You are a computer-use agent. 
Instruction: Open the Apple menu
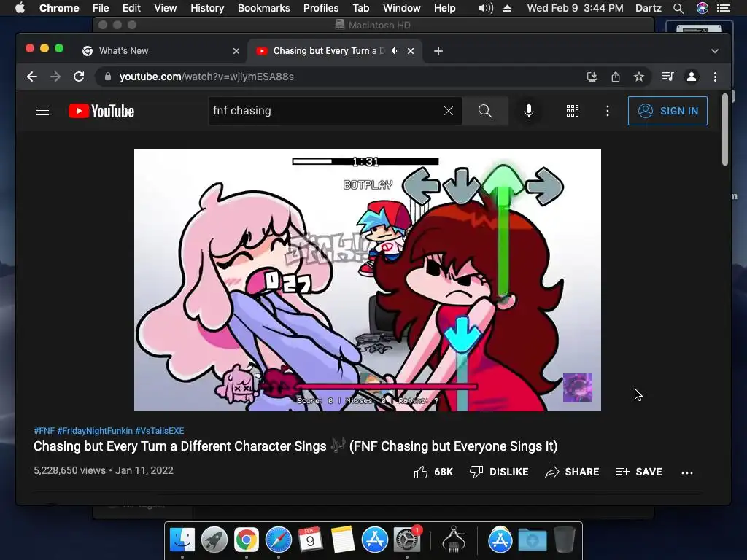[x=20, y=8]
